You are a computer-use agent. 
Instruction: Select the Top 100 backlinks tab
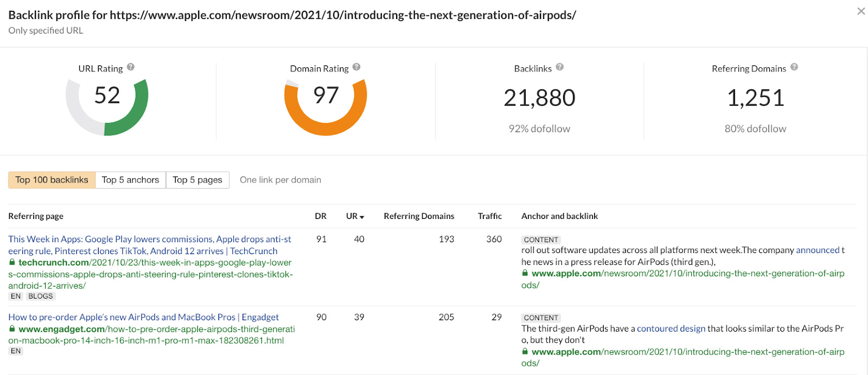point(52,180)
